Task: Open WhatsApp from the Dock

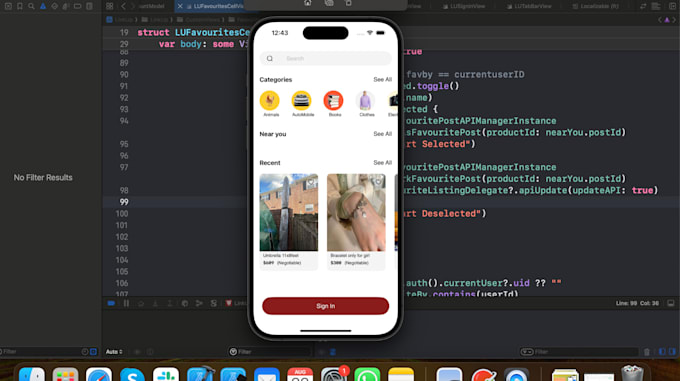Action: tap(367, 375)
